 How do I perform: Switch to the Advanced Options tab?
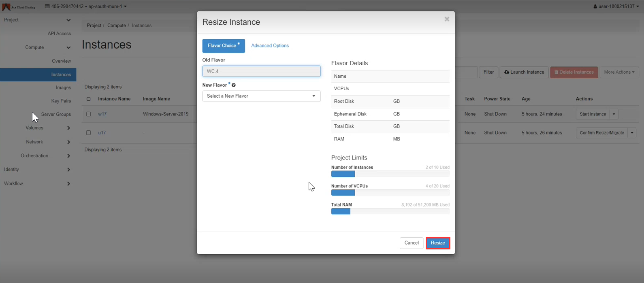[270, 46]
